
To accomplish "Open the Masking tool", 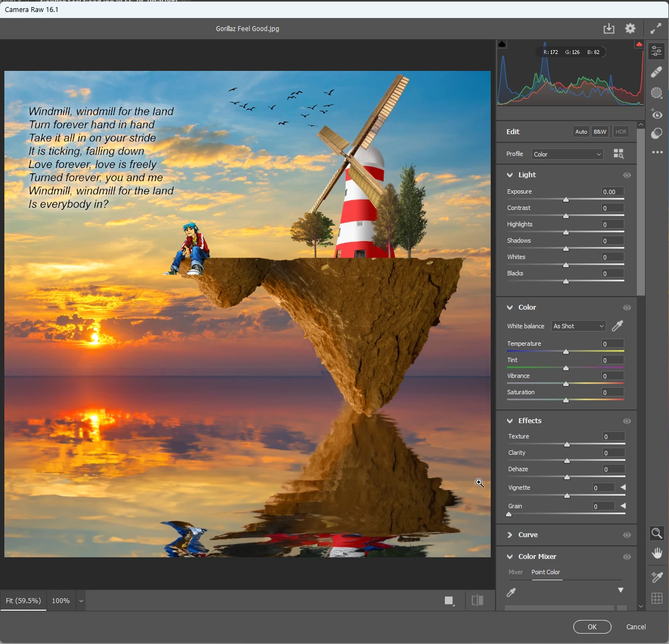I will coord(656,93).
